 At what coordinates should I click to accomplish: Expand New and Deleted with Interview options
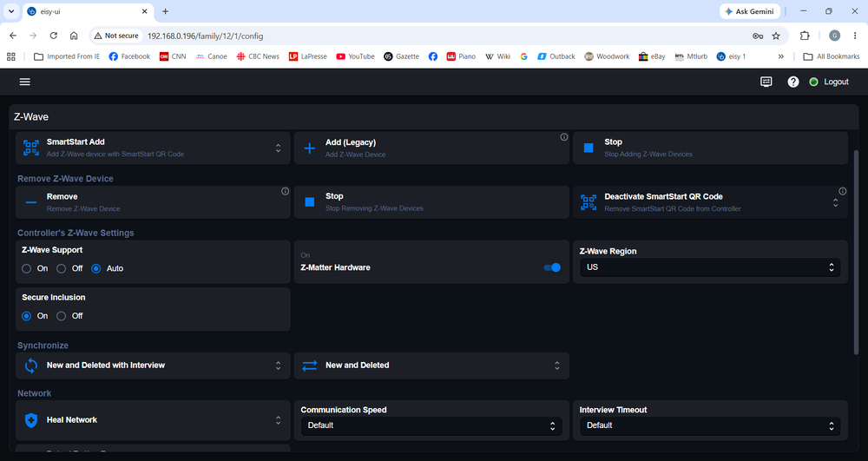coord(278,366)
